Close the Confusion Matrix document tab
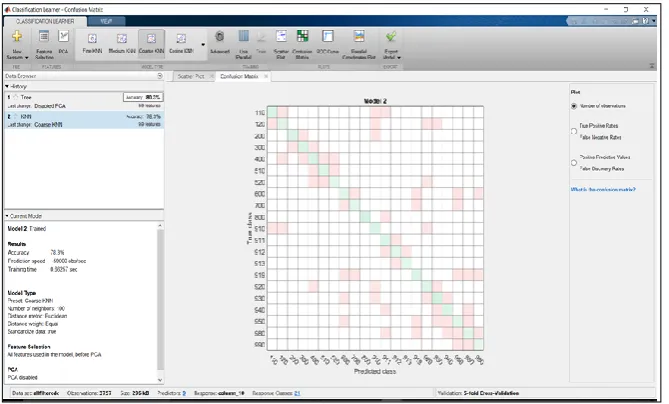Image resolution: width=669 pixels, height=404 pixels. pyautogui.click(x=266, y=76)
